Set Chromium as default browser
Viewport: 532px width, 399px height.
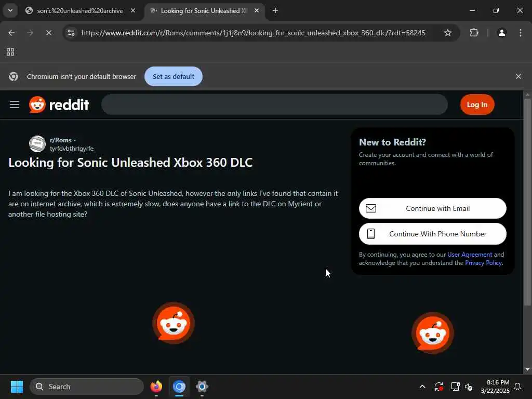point(174,77)
